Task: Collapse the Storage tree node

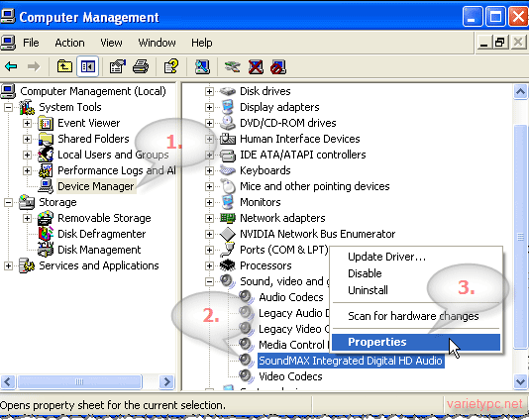Action: point(8,202)
